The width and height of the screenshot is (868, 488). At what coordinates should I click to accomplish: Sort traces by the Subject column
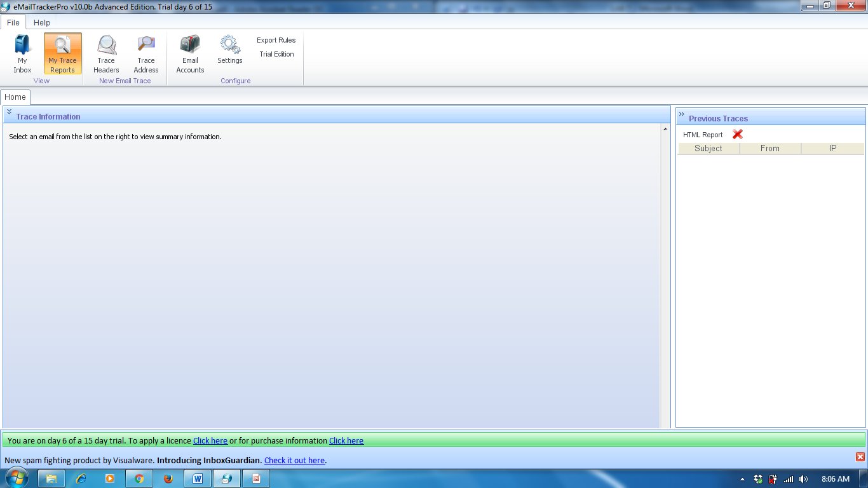coord(709,148)
